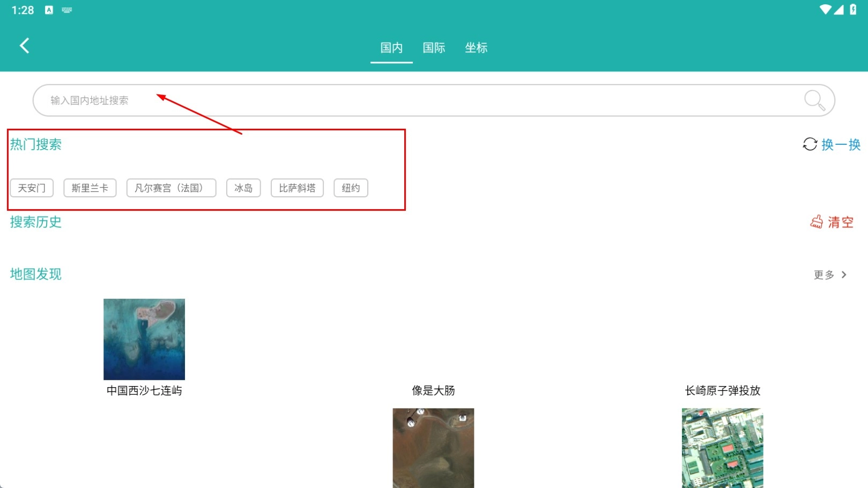
Task: Switch to the 国际 tab
Action: (x=434, y=48)
